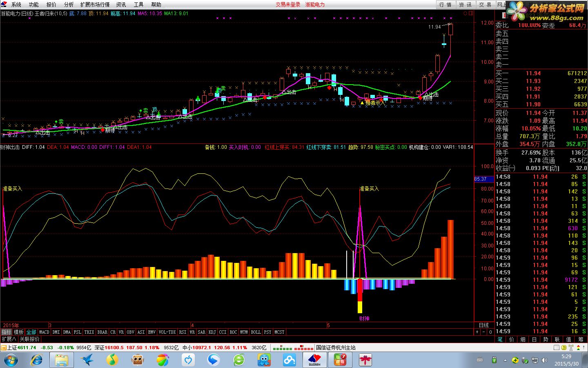Image resolution: width=588 pixels, height=368 pixels.
Task: Open the 扩展市场行情 menu
Action: pos(95,4)
